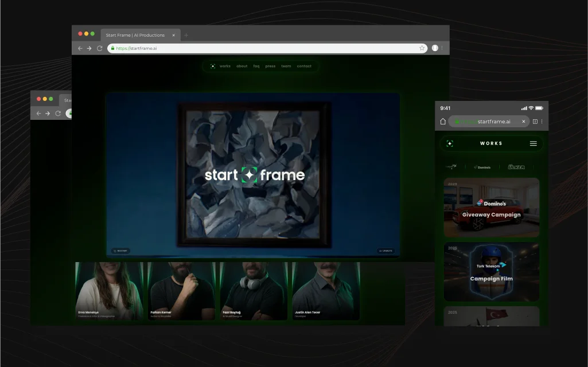
Task: Click the start frame hero video
Action: (x=253, y=175)
